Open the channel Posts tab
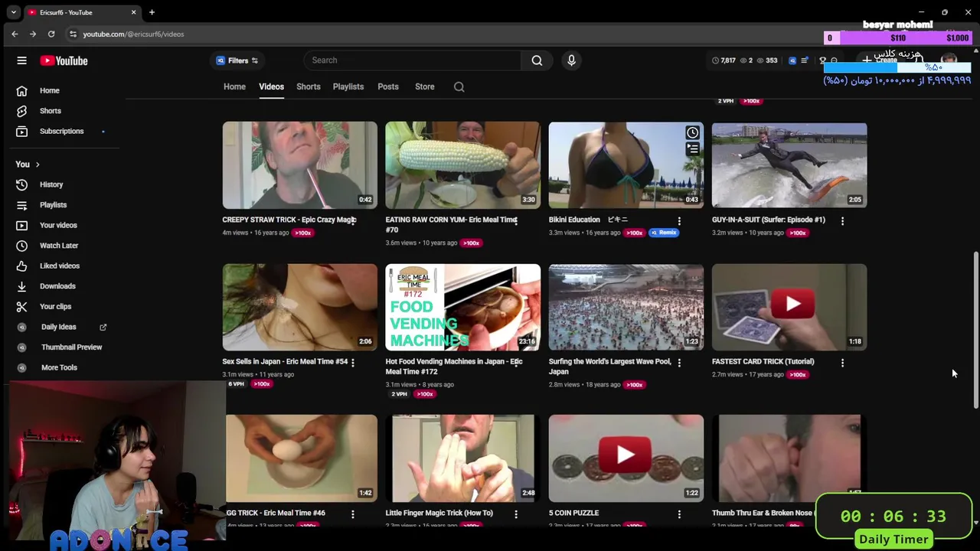The image size is (980, 551). 388,86
